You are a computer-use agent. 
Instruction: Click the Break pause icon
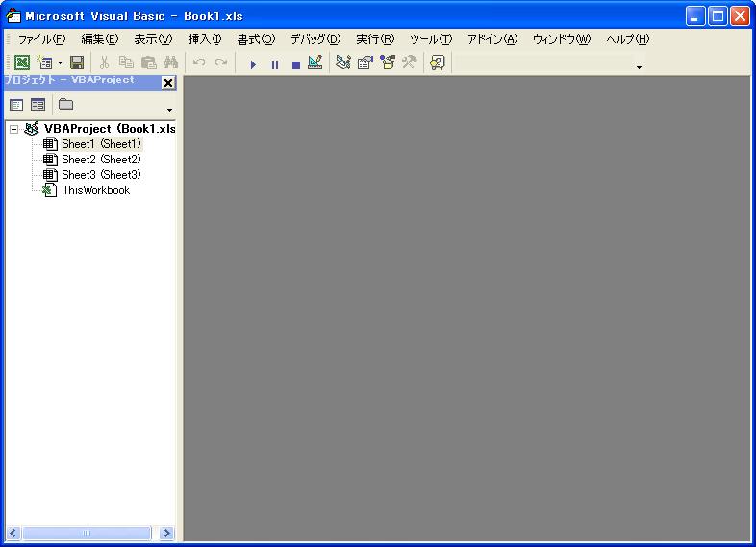coord(275,64)
